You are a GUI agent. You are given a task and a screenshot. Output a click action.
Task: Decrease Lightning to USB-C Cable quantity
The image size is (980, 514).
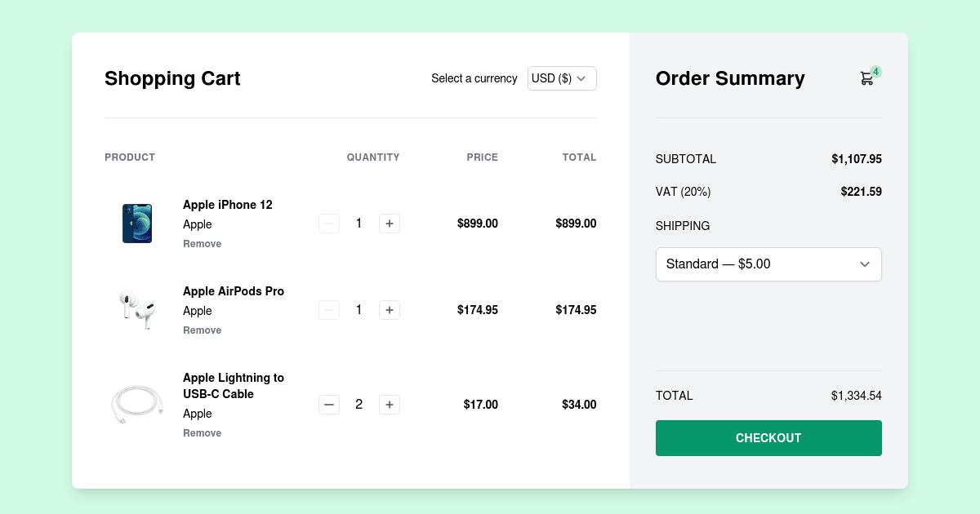pyautogui.click(x=329, y=404)
